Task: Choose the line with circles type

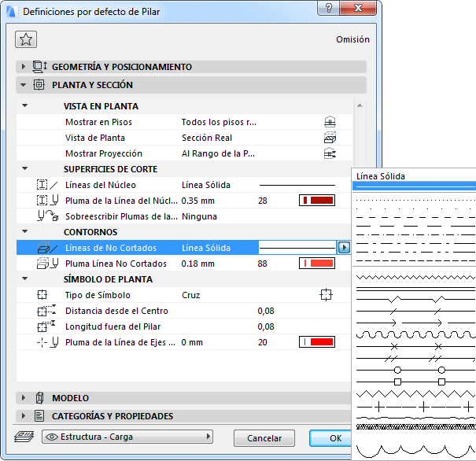Action: click(414, 370)
